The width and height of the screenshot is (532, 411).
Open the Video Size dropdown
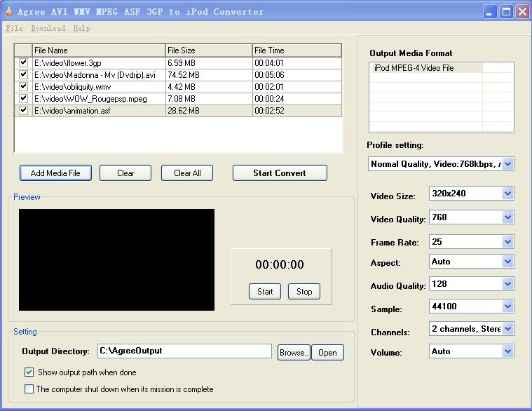pos(508,194)
